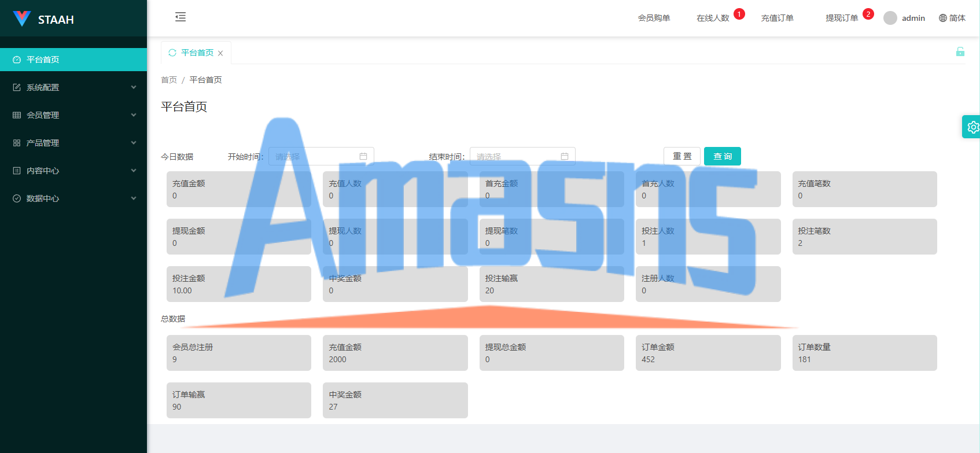980x453 pixels.
Task: Click the STAAH logo icon
Action: pyautogui.click(x=22, y=19)
